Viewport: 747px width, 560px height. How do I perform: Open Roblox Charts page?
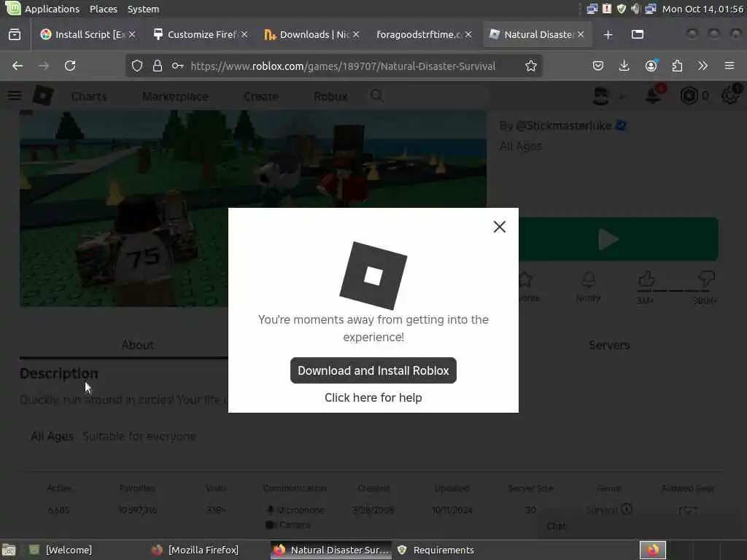89,97
